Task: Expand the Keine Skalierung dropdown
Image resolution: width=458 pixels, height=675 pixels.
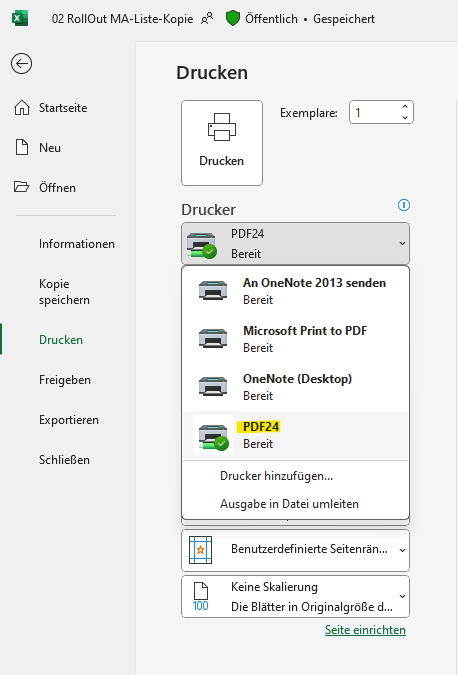Action: click(x=295, y=596)
